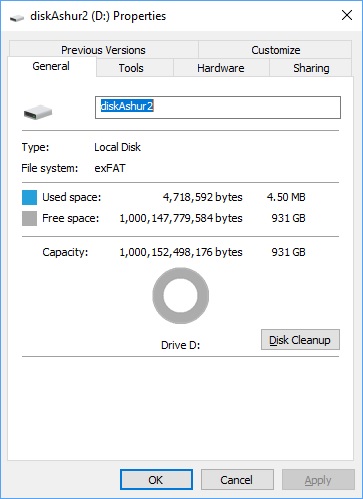Click Cancel to dismiss properties
This screenshot has height=499, width=363.
(237, 480)
